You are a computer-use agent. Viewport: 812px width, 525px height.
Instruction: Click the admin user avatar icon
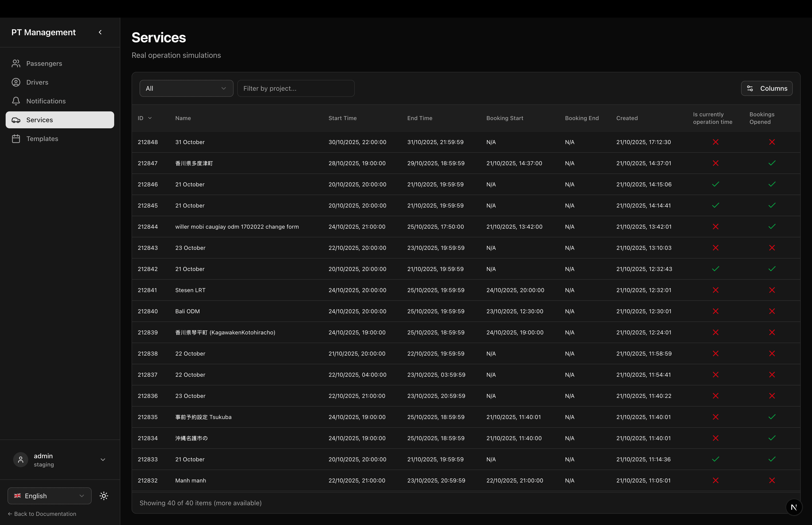click(x=20, y=459)
